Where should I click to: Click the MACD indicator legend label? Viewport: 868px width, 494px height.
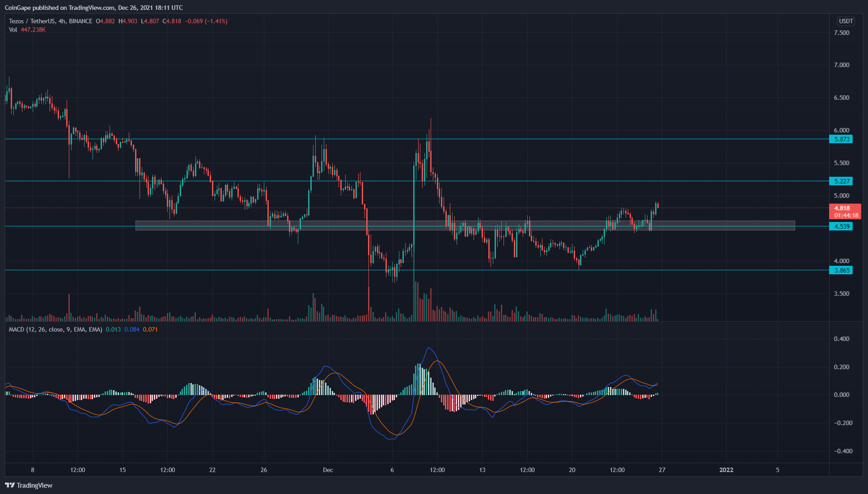click(55, 329)
